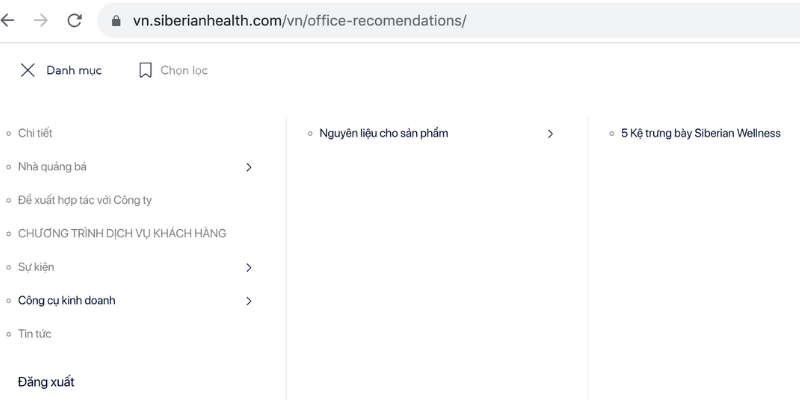Open the Tin tức page
This screenshot has width=800, height=400.
(x=35, y=334)
